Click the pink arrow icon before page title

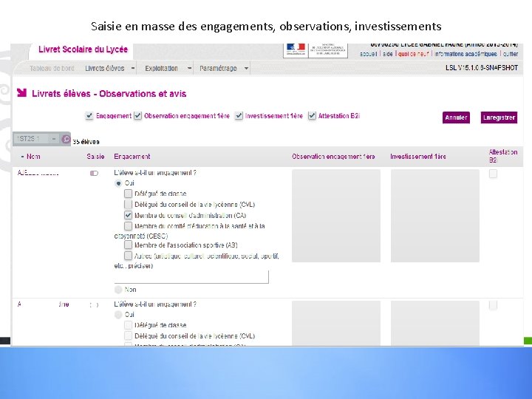point(21,92)
